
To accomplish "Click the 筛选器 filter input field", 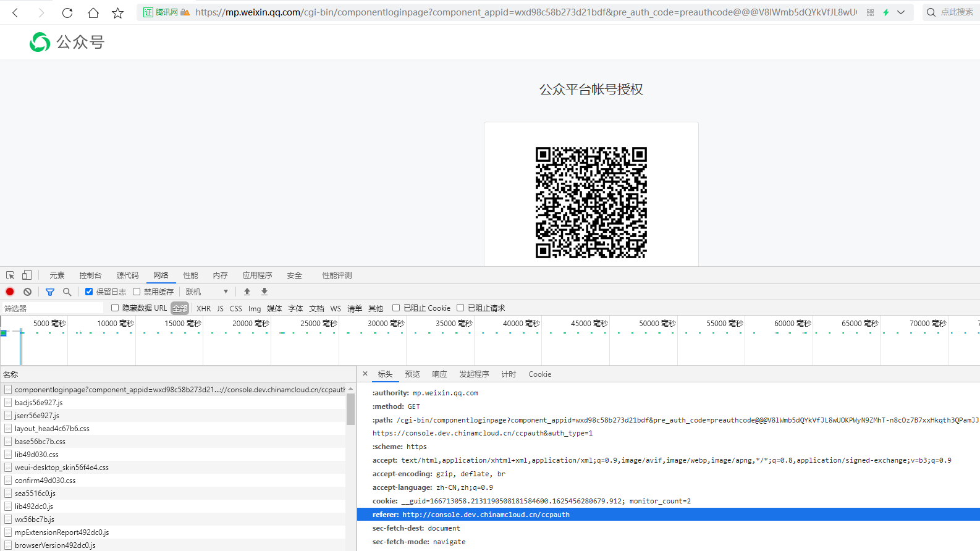I will coord(53,308).
